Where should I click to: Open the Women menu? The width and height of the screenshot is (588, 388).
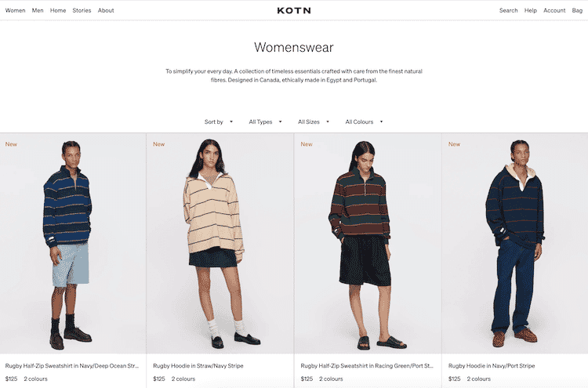16,10
